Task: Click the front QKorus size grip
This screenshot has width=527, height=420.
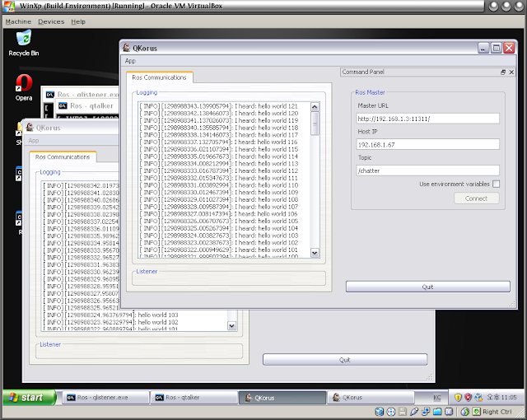Action: coord(512,305)
